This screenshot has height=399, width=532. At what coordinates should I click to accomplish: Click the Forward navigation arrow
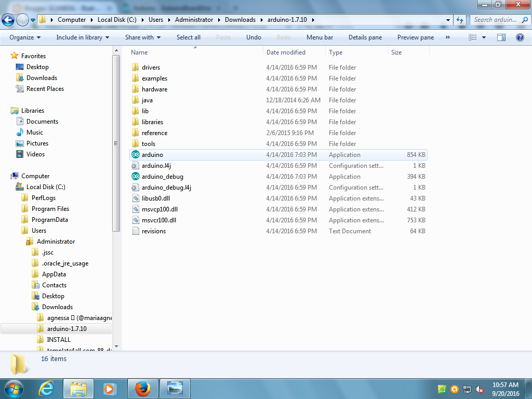click(22, 20)
